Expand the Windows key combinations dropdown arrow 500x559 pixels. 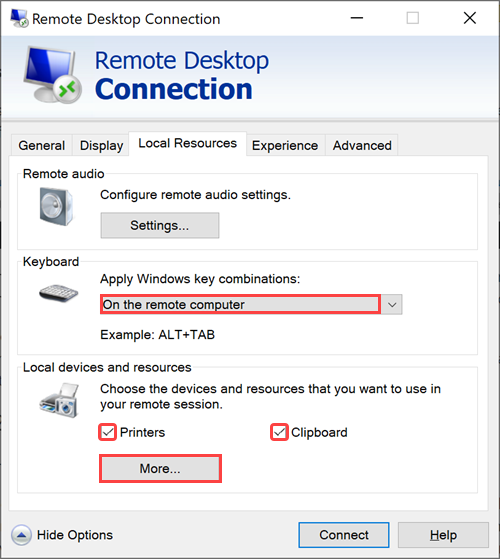[x=392, y=304]
